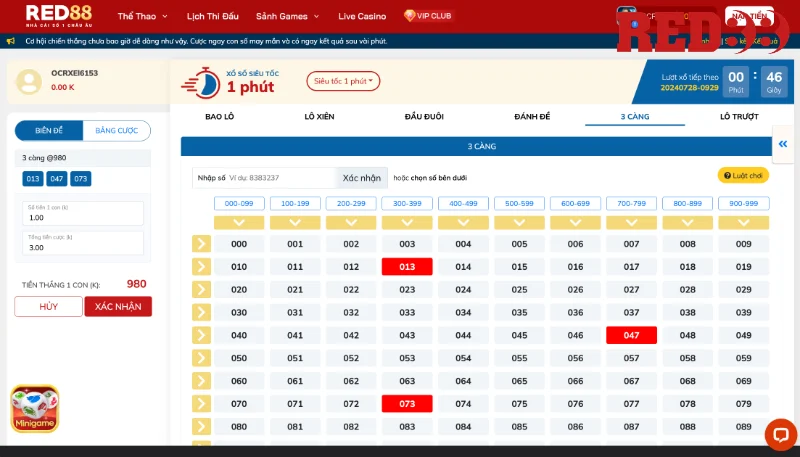Collapse side panel with double chevron
The height and width of the screenshot is (457, 800).
[783, 144]
